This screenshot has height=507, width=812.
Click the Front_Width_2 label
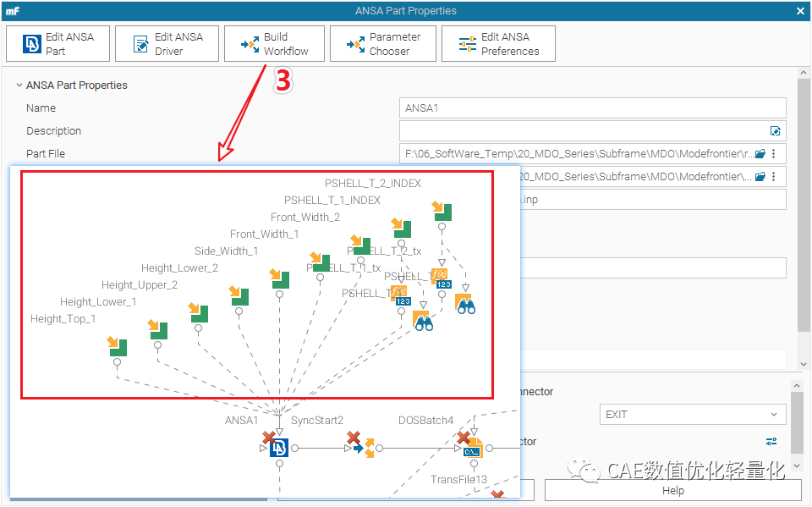click(305, 218)
